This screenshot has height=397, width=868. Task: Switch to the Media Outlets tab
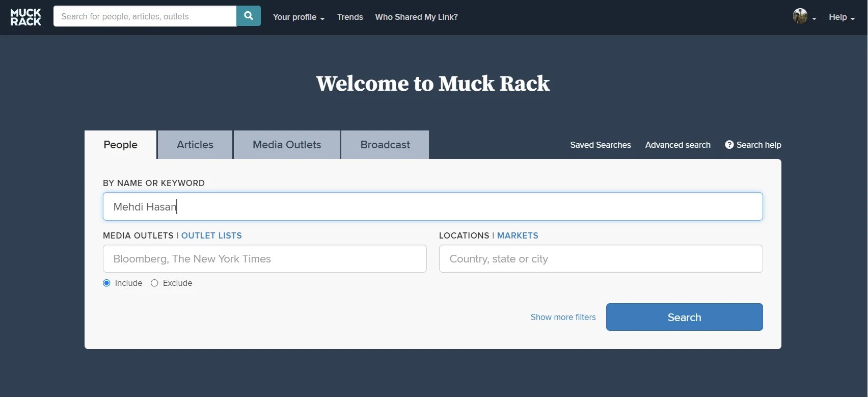[287, 145]
